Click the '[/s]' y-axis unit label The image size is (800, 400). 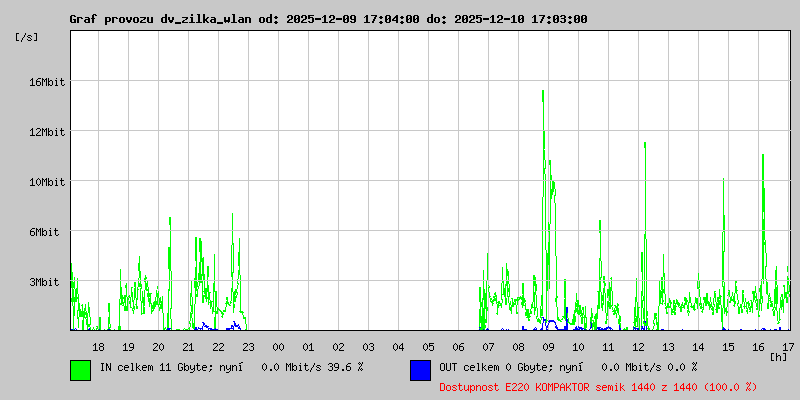tap(27, 37)
